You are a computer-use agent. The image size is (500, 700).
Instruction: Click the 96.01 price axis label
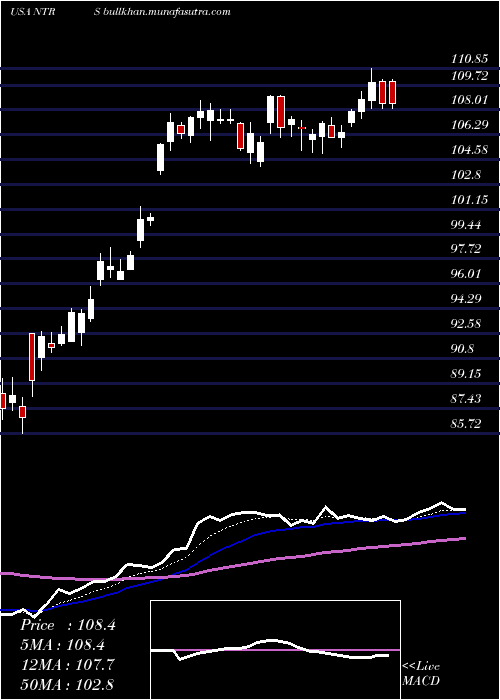(466, 274)
